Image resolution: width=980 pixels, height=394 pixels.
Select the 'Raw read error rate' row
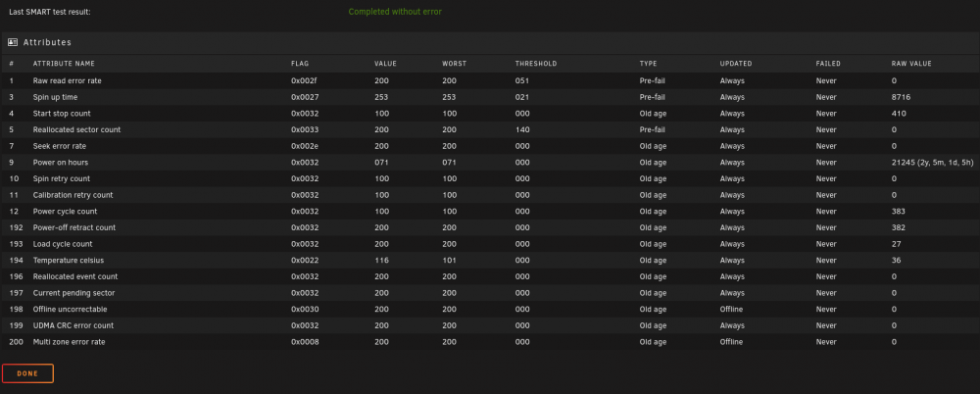(490, 80)
